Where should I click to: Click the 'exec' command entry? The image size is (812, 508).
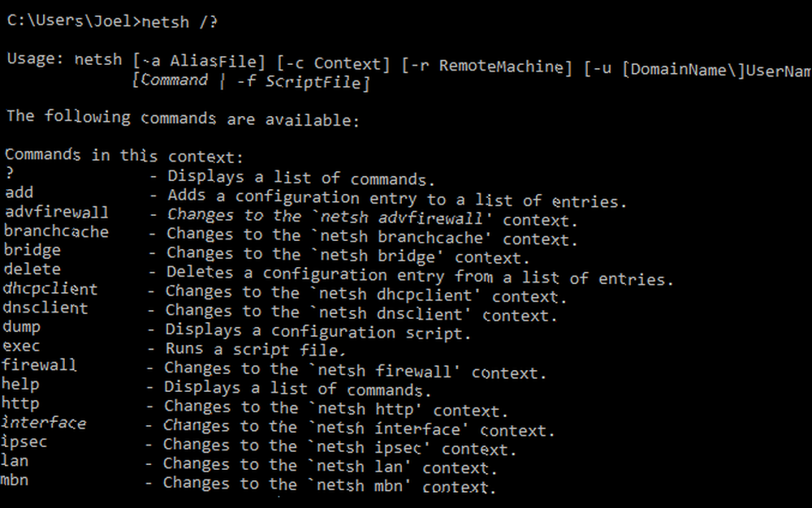21,346
